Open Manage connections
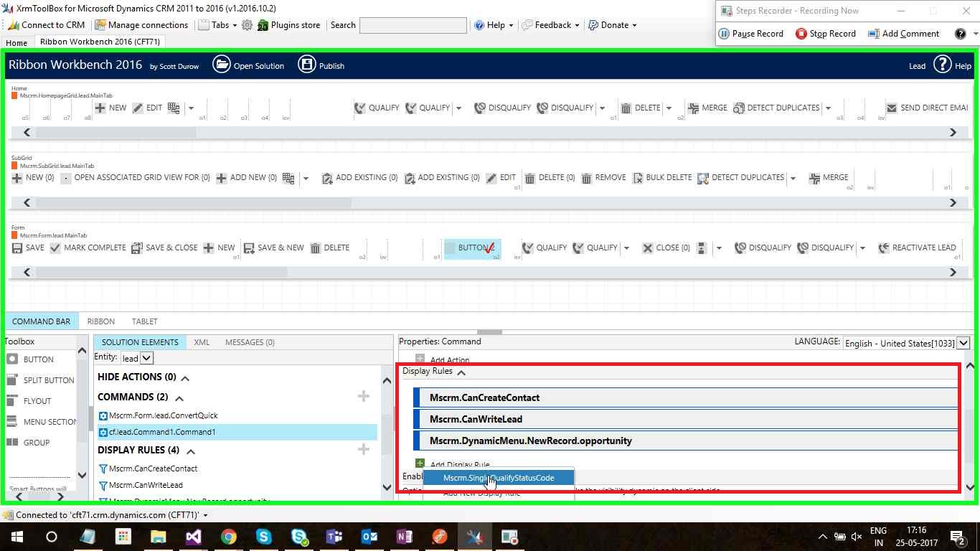The image size is (980, 551). 141,25
